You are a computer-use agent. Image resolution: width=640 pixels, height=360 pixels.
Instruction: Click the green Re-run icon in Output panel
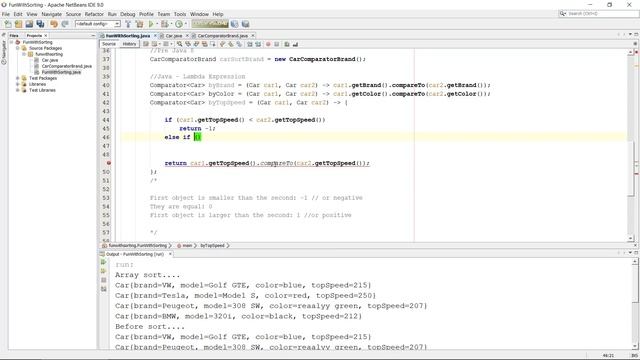(x=103, y=262)
